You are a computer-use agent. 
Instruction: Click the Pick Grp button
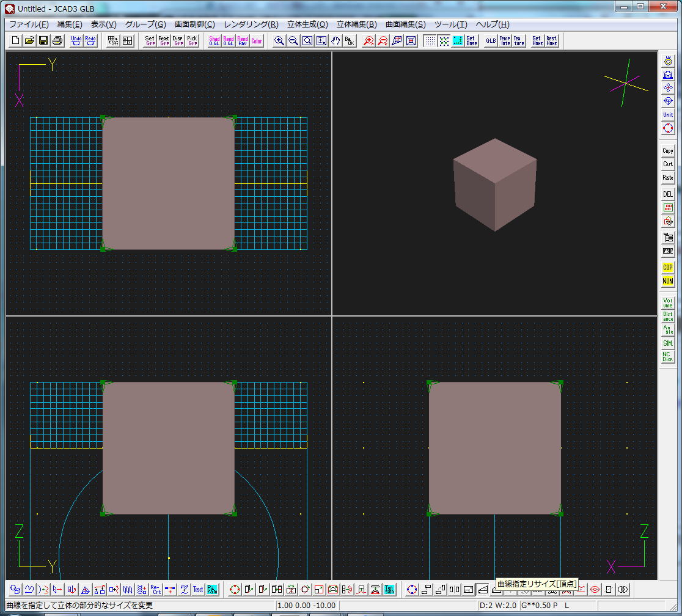(x=193, y=40)
